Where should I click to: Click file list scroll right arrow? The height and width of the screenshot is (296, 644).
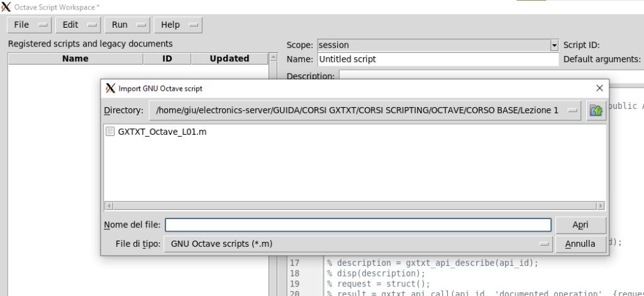pos(601,205)
